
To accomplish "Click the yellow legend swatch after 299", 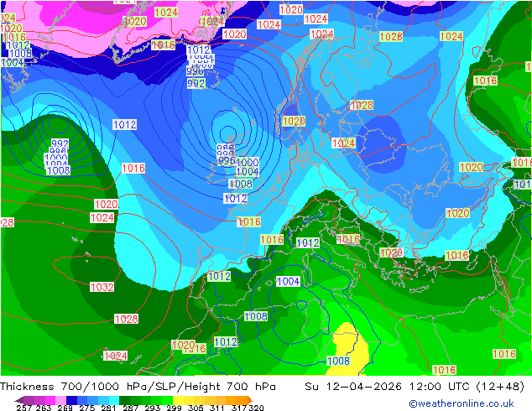I will [x=178, y=400].
